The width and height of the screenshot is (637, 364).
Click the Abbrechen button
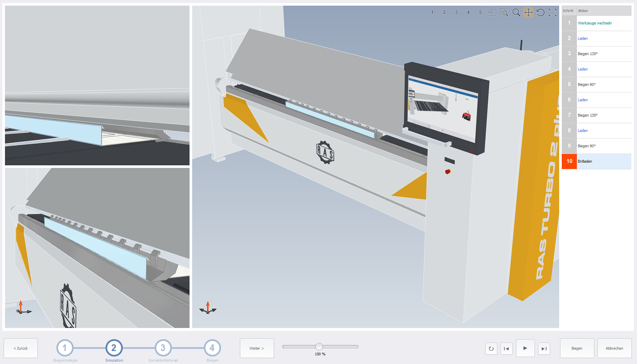[614, 348]
